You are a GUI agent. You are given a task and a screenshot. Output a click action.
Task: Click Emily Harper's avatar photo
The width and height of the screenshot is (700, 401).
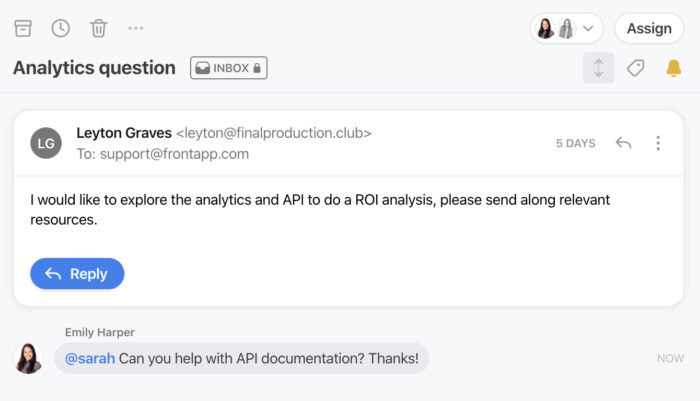(x=29, y=358)
